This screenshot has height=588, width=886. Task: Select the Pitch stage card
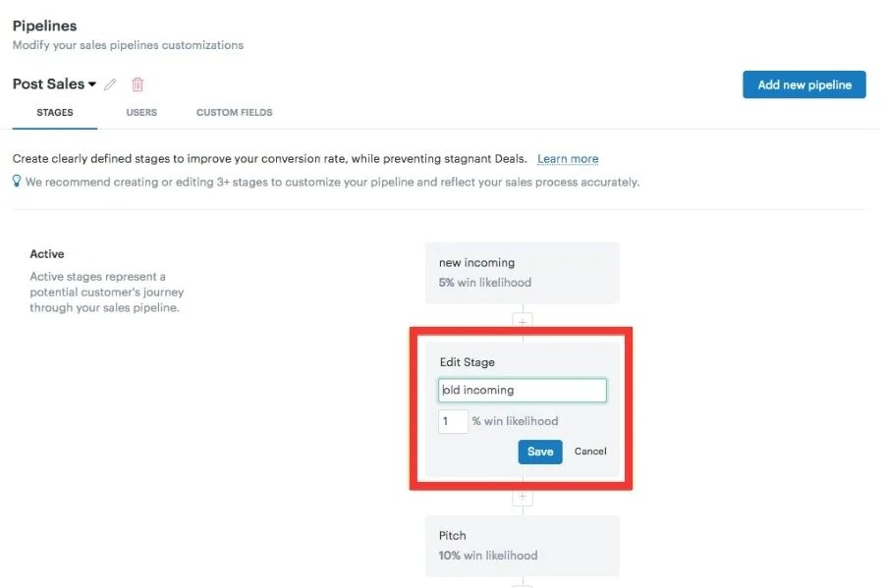coord(523,546)
